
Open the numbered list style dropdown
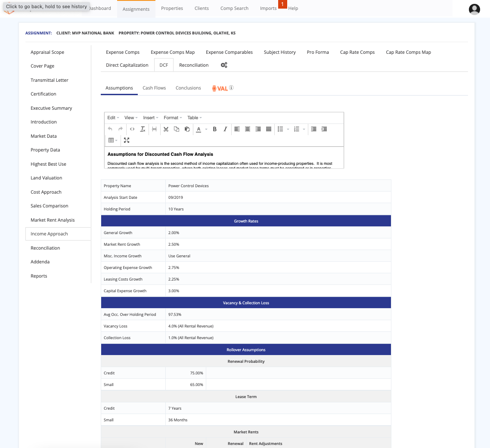point(304,129)
